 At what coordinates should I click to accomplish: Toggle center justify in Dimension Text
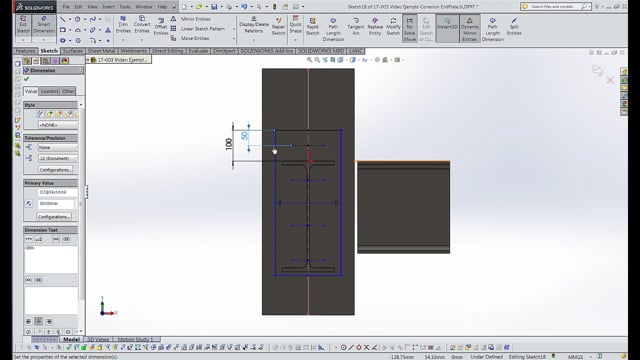(38, 322)
